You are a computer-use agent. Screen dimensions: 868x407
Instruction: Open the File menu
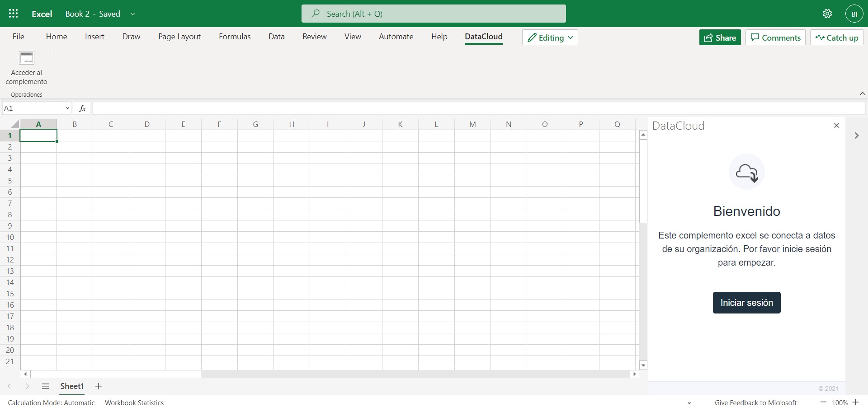[x=19, y=37]
